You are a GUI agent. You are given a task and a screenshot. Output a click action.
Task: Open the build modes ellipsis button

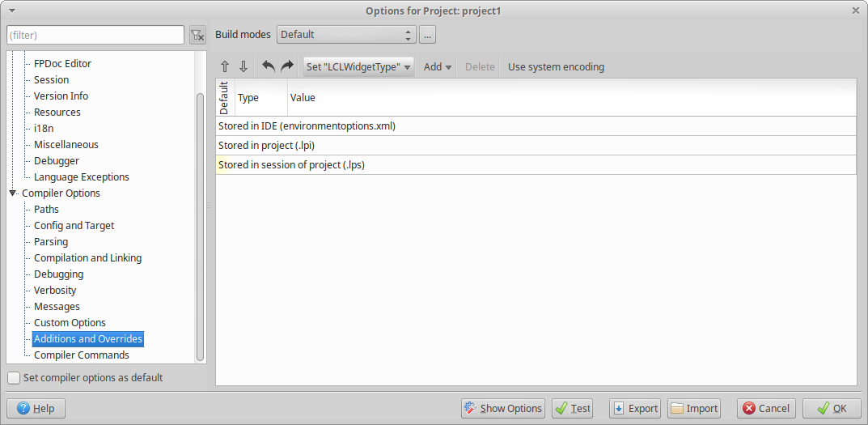coord(427,34)
